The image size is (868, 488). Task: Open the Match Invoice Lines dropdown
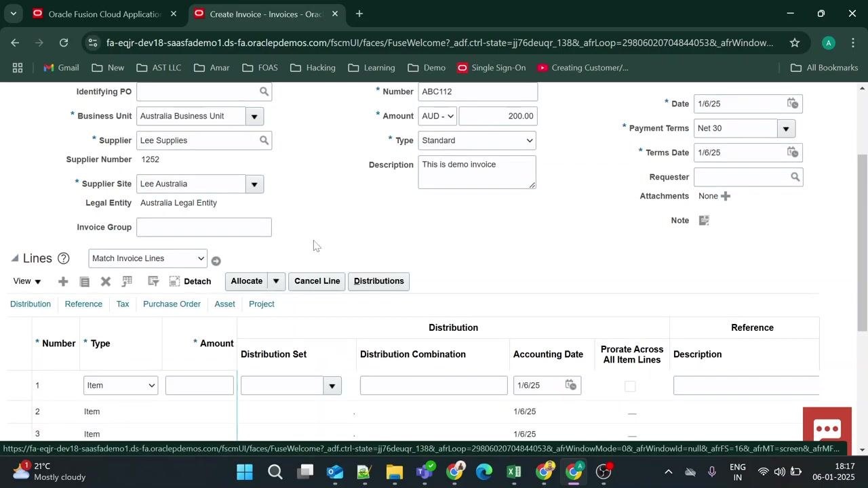tap(148, 258)
